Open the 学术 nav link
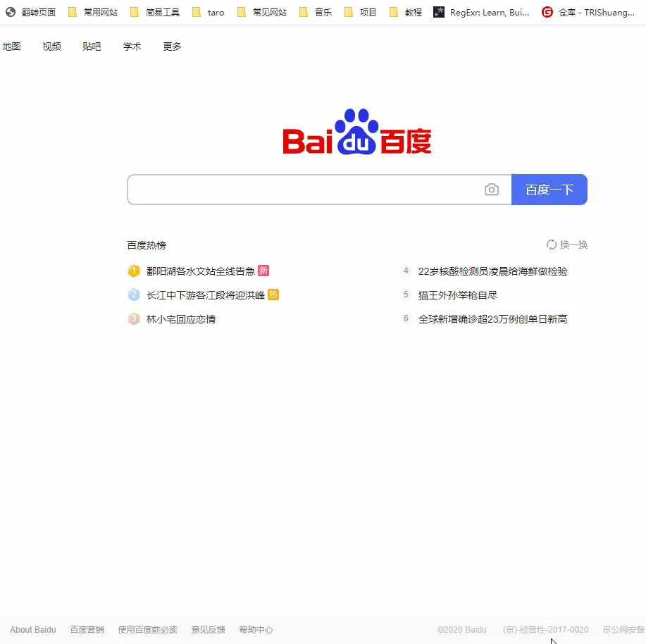This screenshot has width=646, height=644. coord(132,46)
